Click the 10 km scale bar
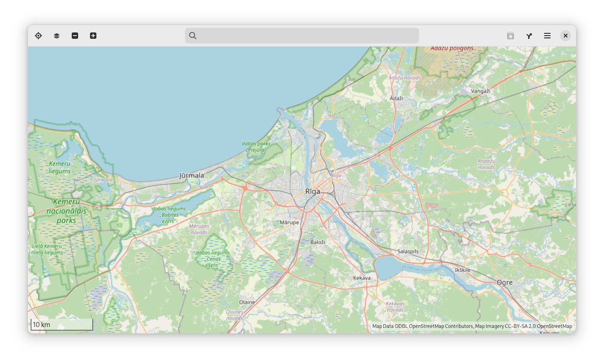Image resolution: width=604 pixels, height=364 pixels. click(62, 325)
